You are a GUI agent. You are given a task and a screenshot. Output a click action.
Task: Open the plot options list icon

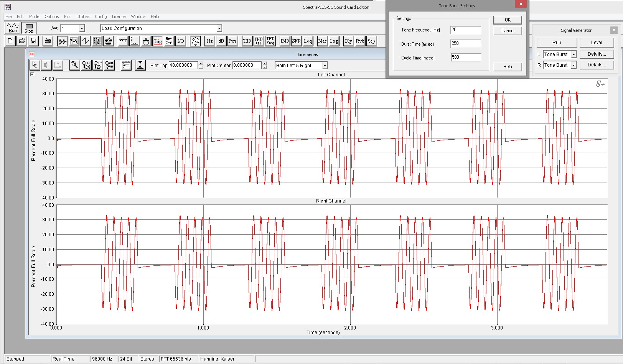126,65
